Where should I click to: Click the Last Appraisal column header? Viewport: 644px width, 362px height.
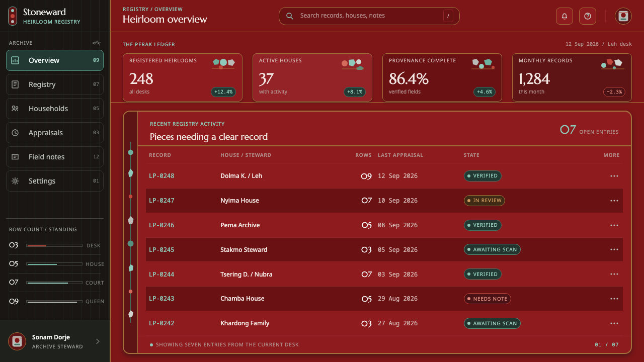coord(400,155)
